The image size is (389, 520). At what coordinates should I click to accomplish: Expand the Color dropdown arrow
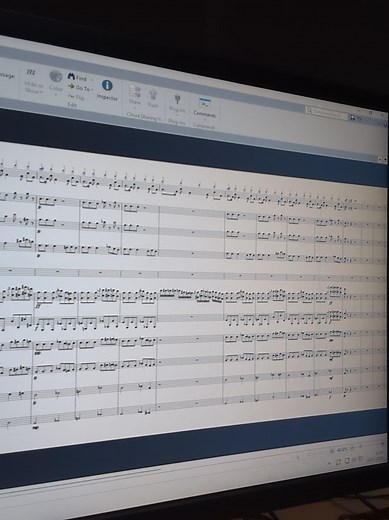coord(56,95)
